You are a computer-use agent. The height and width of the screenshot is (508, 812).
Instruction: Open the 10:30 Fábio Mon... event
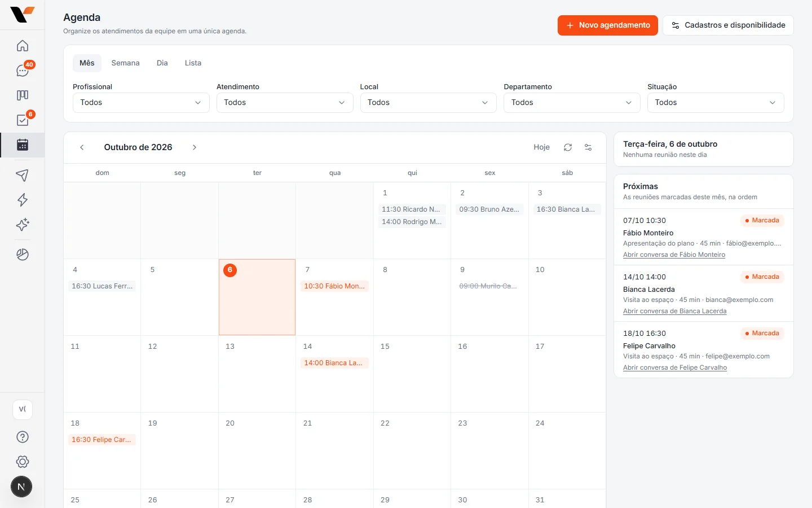tap(334, 286)
